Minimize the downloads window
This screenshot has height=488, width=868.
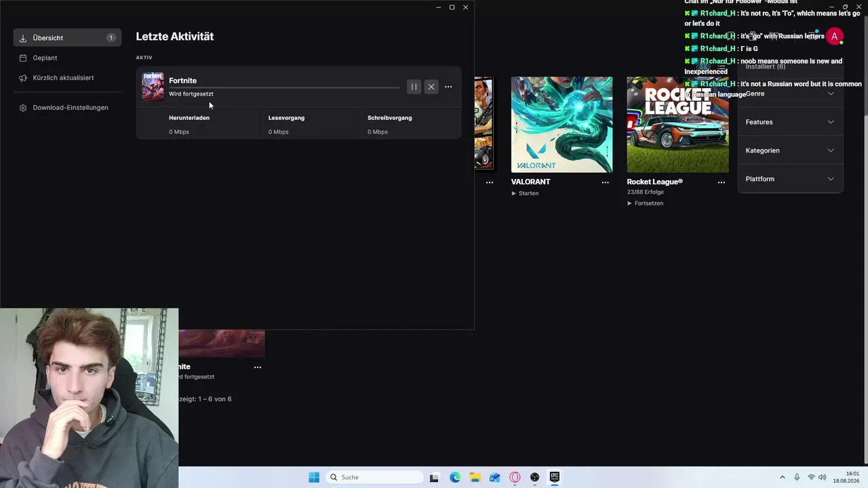(438, 7)
